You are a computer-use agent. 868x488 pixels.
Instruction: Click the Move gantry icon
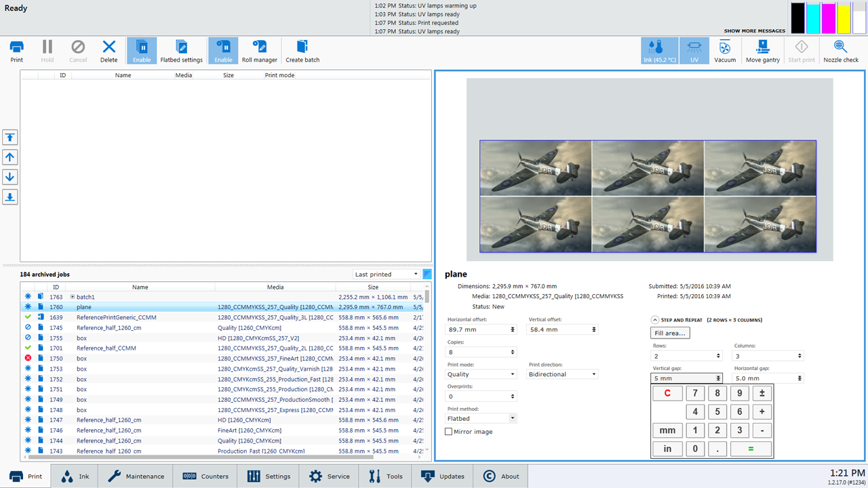(763, 51)
